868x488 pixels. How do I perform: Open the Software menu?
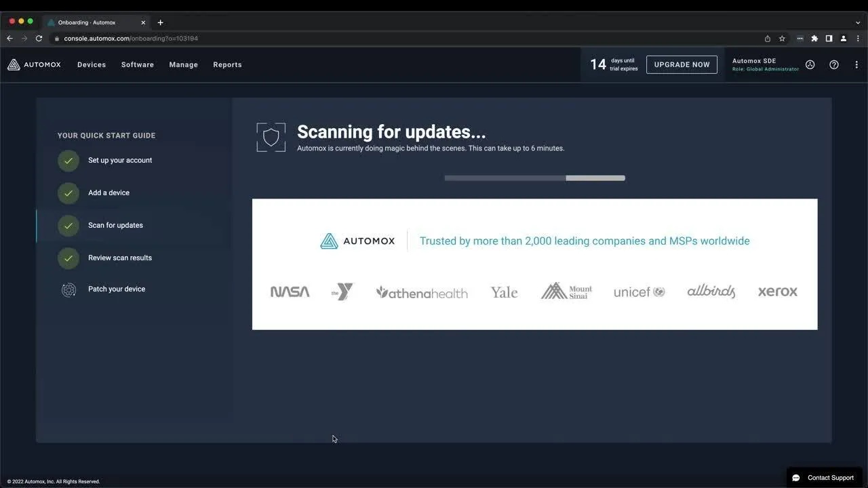pyautogui.click(x=138, y=64)
